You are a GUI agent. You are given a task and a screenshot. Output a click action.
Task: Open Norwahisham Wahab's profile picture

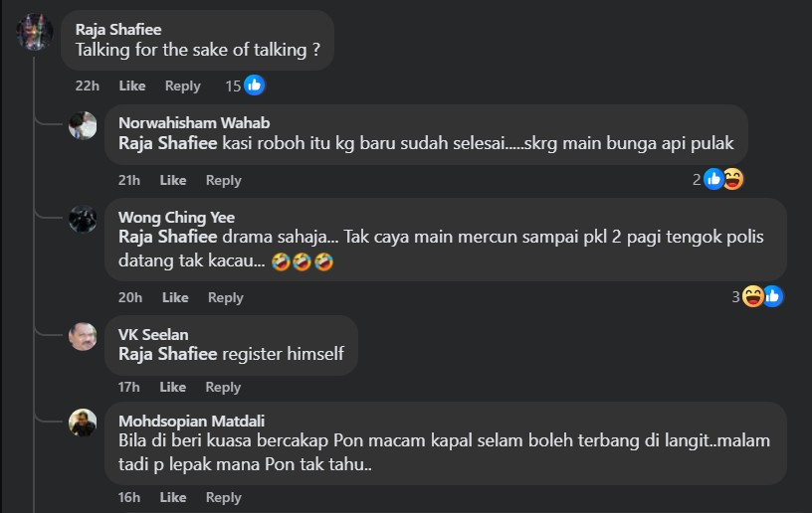[x=83, y=125]
